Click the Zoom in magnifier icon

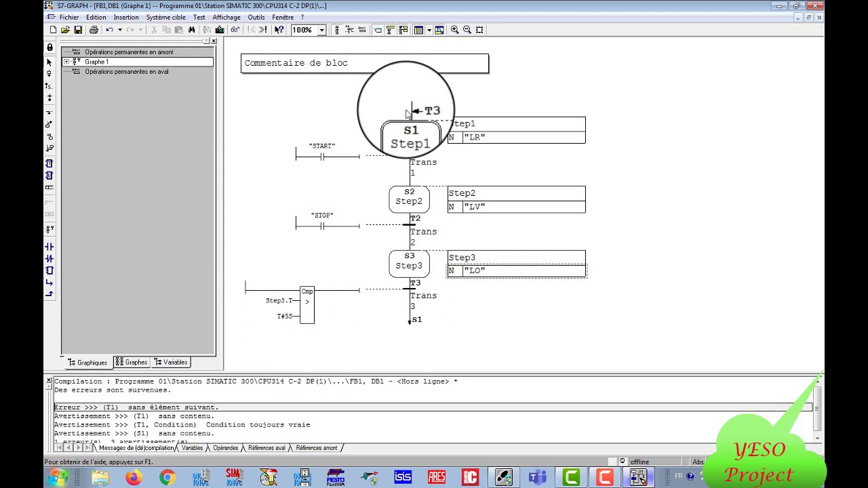[x=454, y=30]
